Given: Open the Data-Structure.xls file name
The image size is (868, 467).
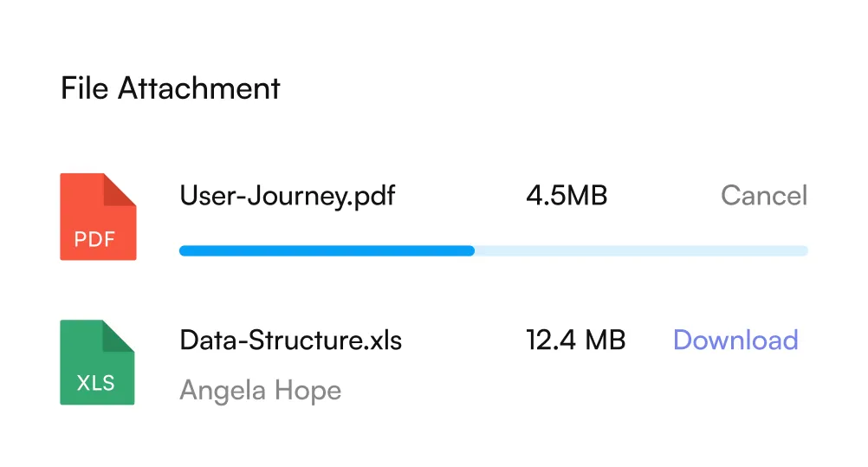Looking at the screenshot, I should point(290,340).
